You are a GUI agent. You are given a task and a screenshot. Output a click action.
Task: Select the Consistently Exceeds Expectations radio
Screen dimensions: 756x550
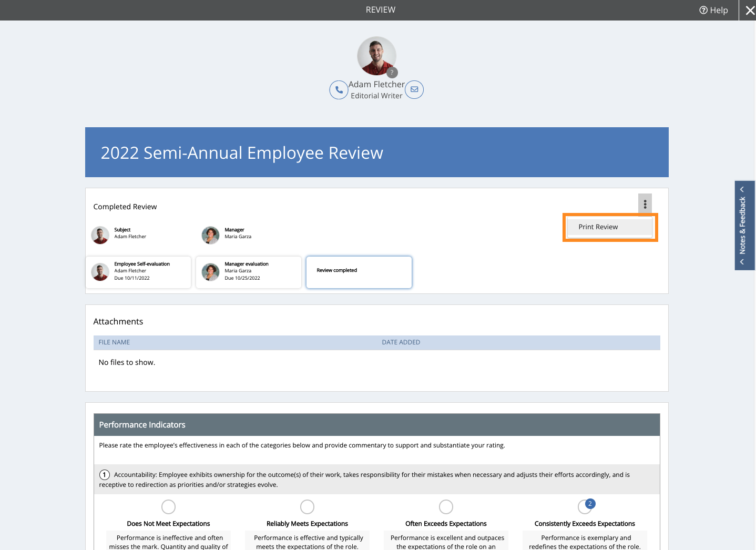[584, 507]
